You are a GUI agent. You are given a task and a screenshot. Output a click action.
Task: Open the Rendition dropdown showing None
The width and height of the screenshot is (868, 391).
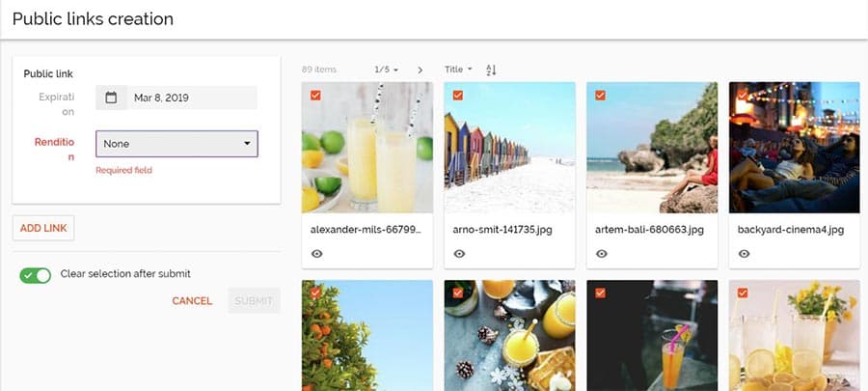176,144
